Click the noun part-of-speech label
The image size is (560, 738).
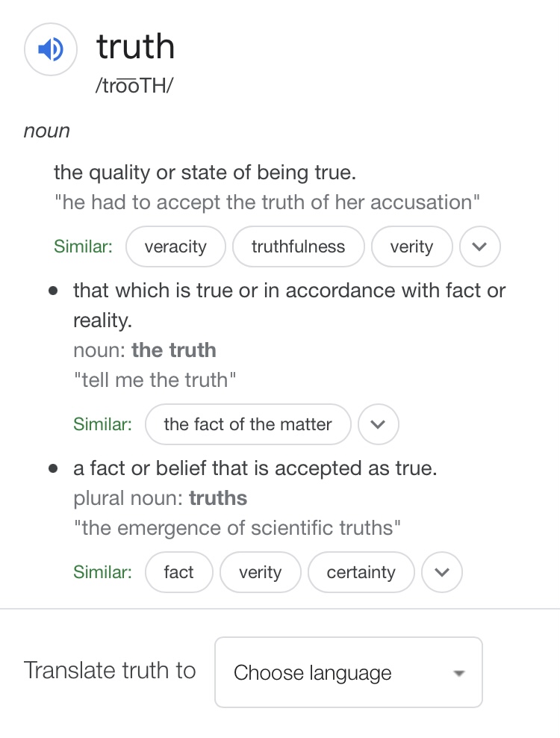[x=46, y=131]
